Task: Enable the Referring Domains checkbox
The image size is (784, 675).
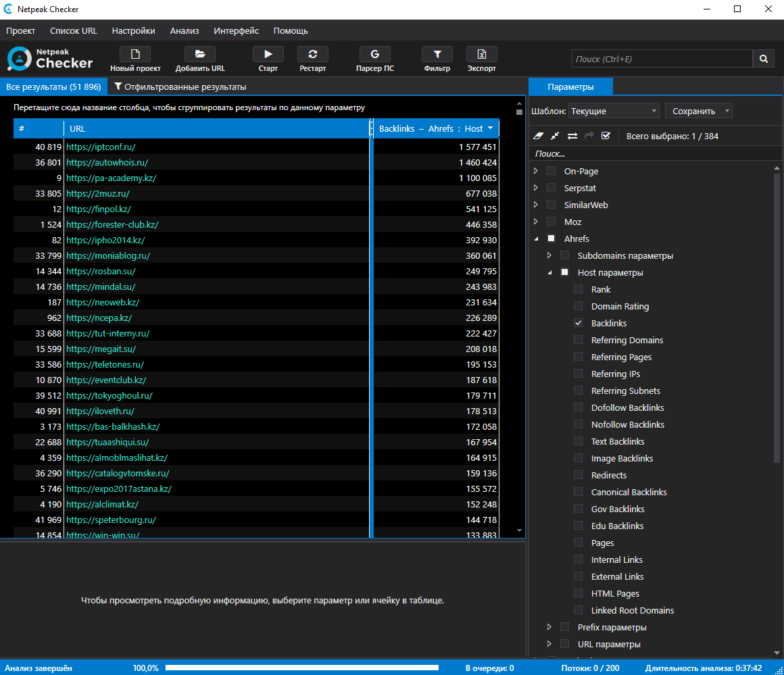Action: (578, 340)
